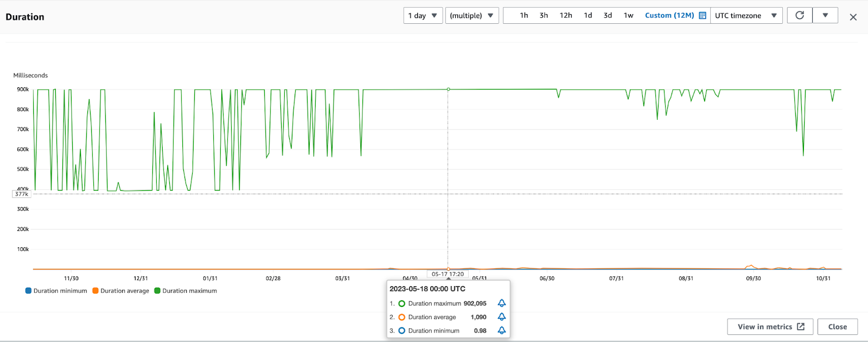Create alarm for Duration minimum
Screen dimensions: 868x342
[502, 330]
